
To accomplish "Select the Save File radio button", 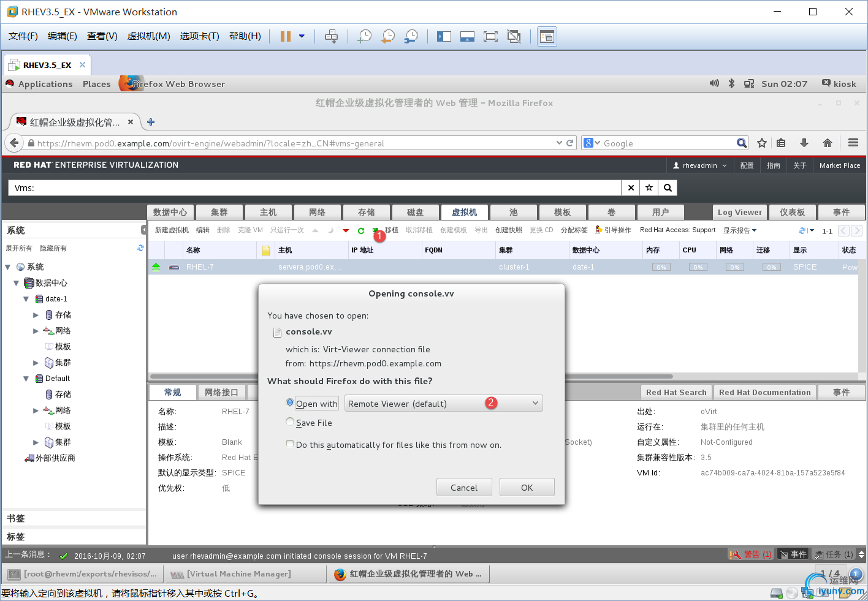I will 290,421.
